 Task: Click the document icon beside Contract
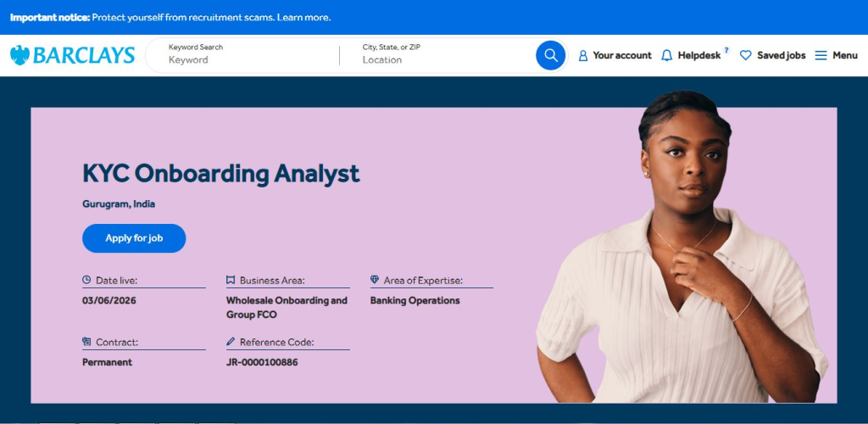86,342
